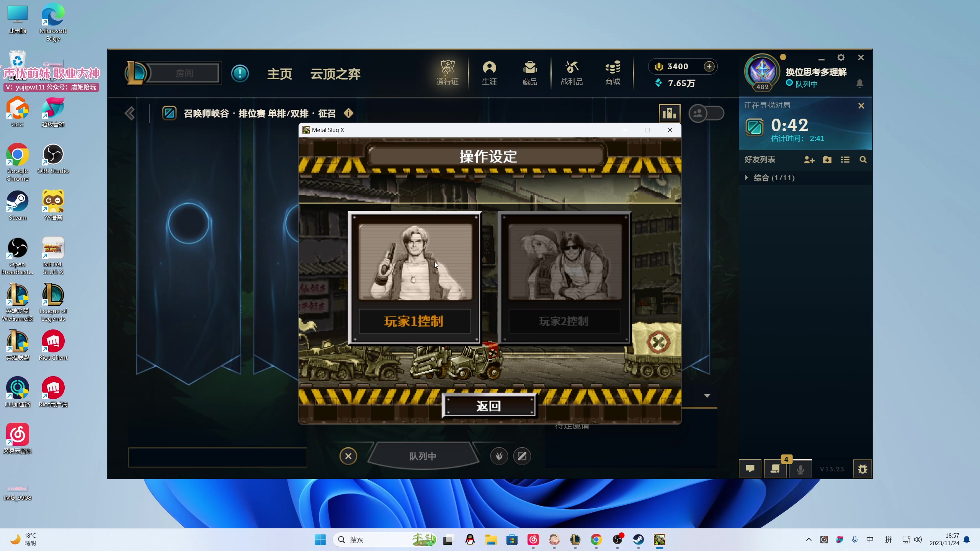Show ranked queue info diamond icon
The image size is (980, 551).
click(348, 113)
